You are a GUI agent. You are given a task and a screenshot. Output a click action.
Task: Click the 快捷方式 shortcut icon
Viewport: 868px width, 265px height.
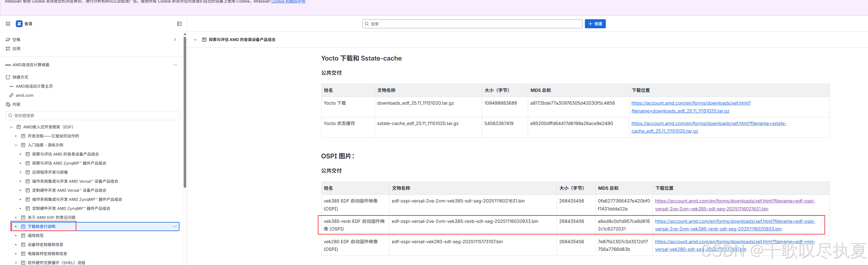(x=8, y=77)
